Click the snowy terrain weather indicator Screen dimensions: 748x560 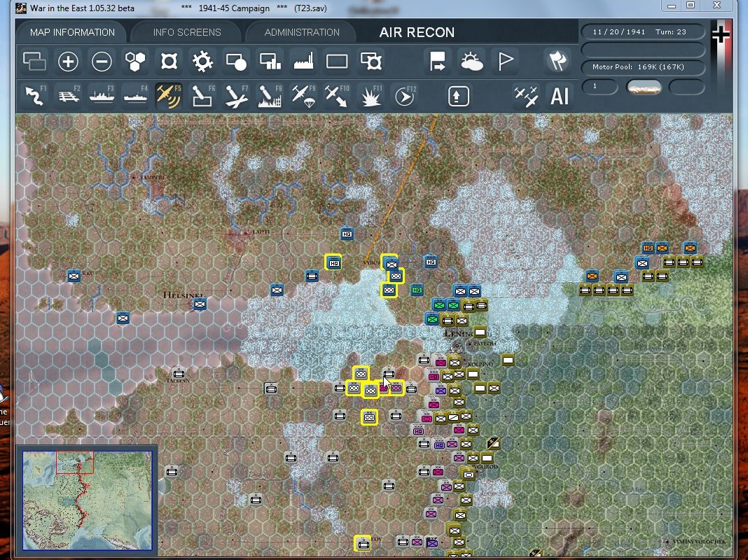(x=644, y=87)
